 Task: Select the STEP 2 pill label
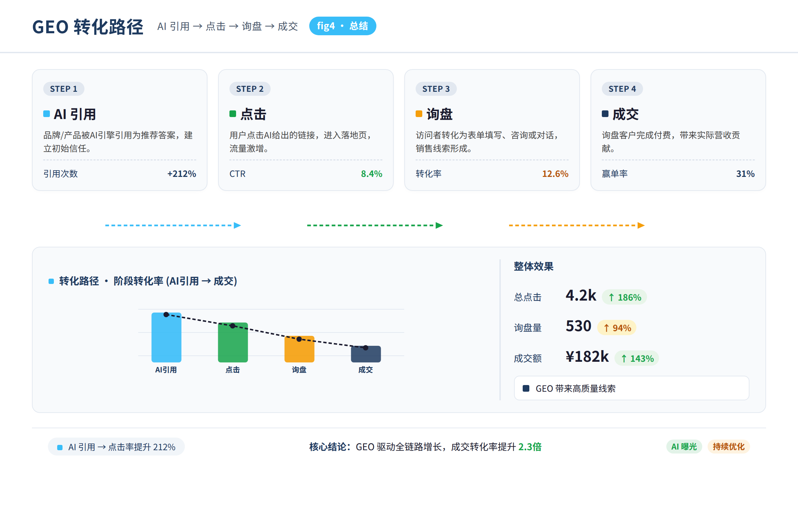tap(250, 89)
